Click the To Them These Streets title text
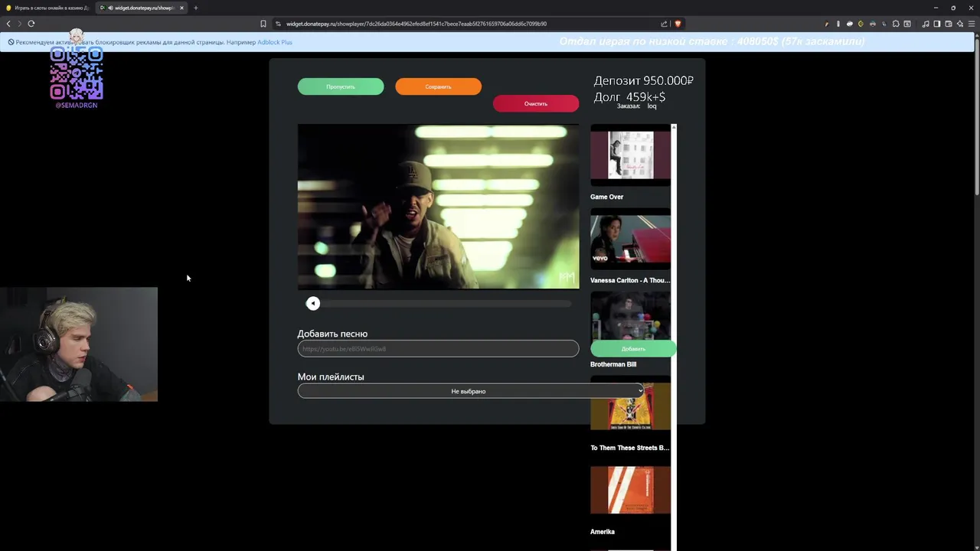This screenshot has height=551, width=980. 630,448
